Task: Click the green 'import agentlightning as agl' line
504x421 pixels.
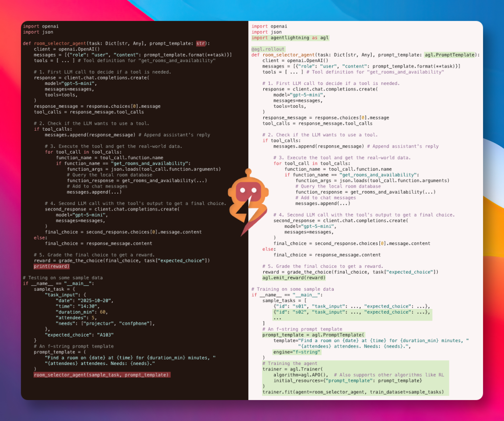Action: (x=290, y=38)
